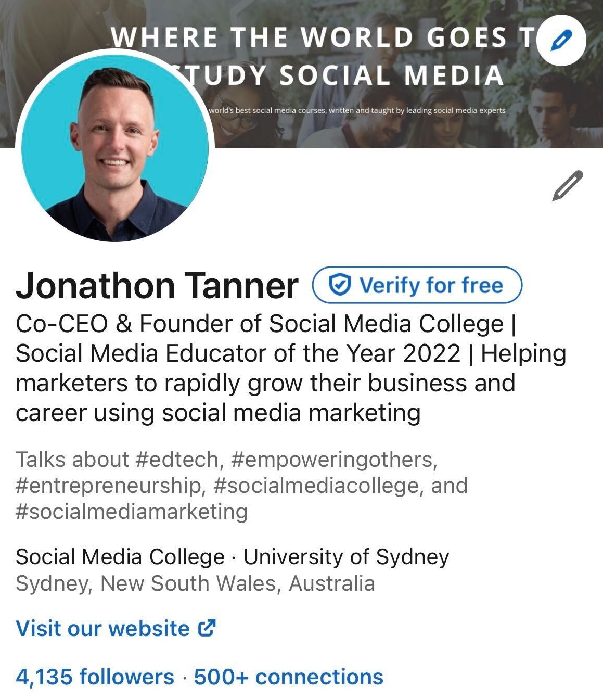Open the #socialmediamarketing hashtag
Screen dimensions: 603x700
coord(132,511)
